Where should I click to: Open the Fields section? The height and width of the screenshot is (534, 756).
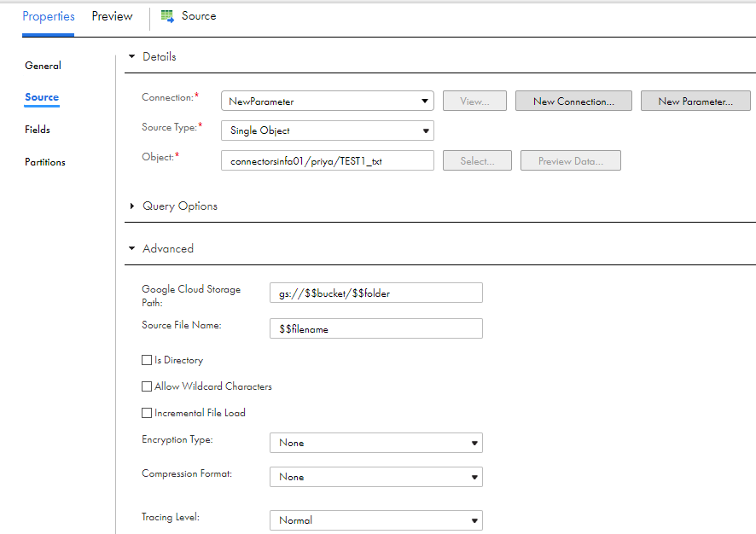tap(38, 130)
